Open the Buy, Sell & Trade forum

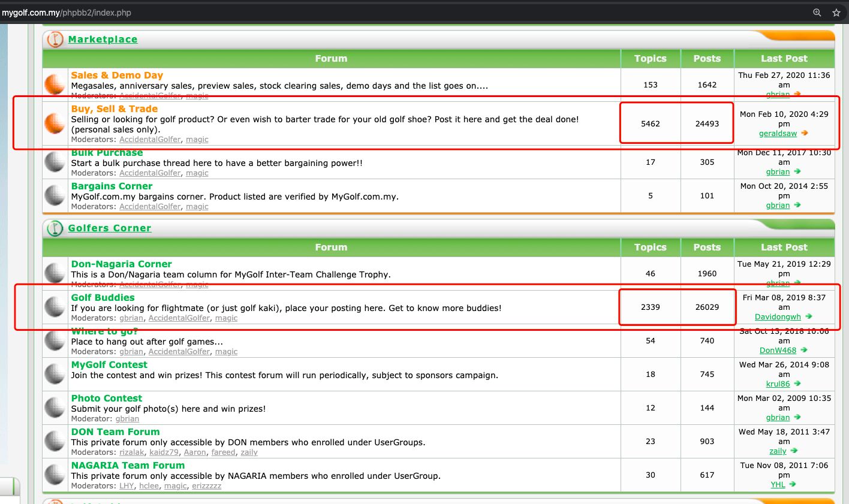point(115,109)
